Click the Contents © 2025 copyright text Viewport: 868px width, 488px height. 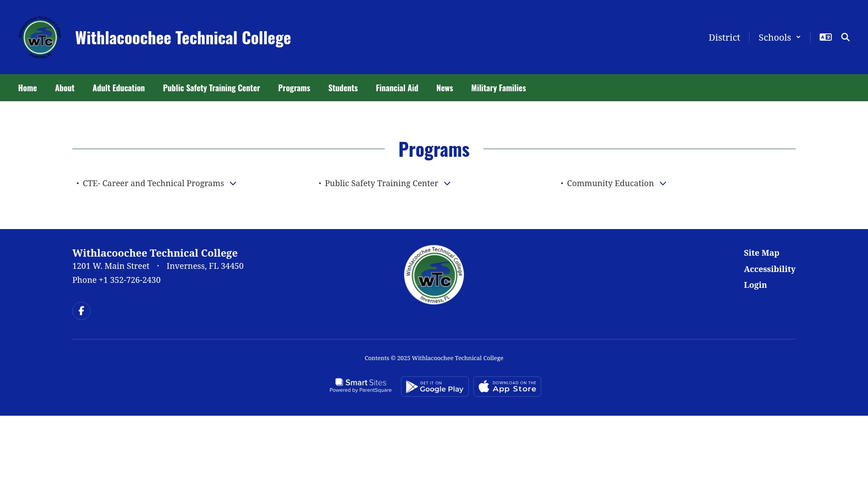434,358
